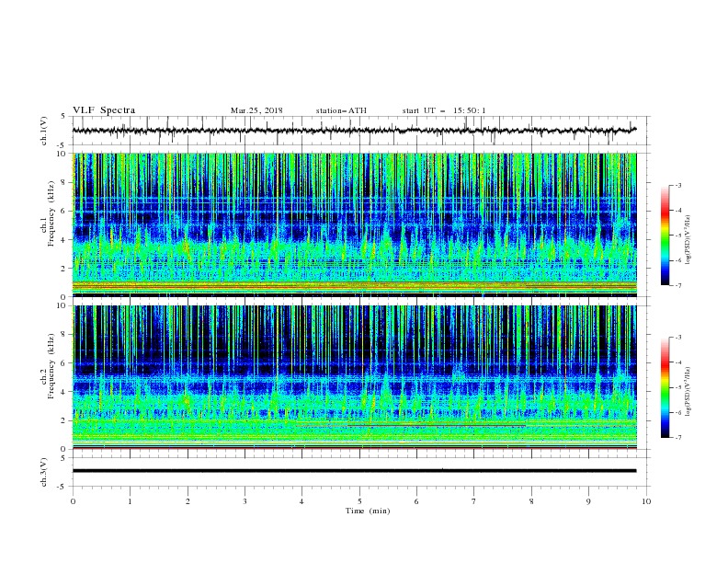Click the upper colorbar 'log(PSD)(V²/Hz)' label

[688, 240]
